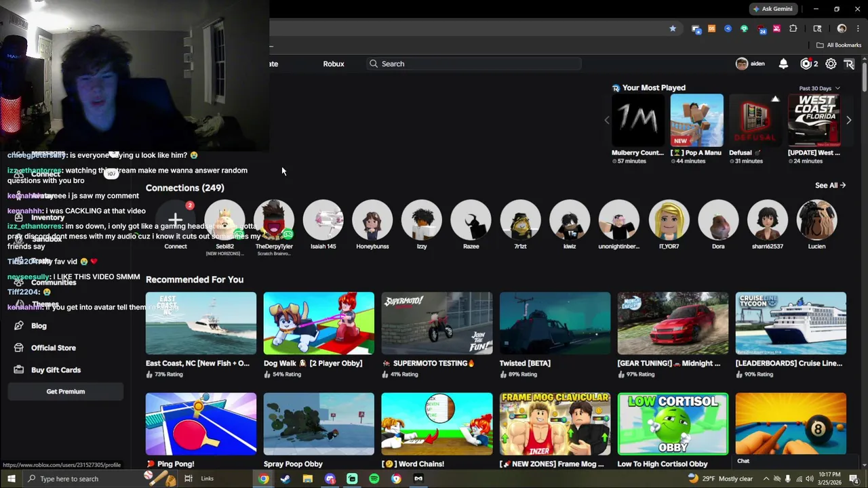The height and width of the screenshot is (488, 868).
Task: Open the RoPro extension icon in navbar
Action: [849, 64]
